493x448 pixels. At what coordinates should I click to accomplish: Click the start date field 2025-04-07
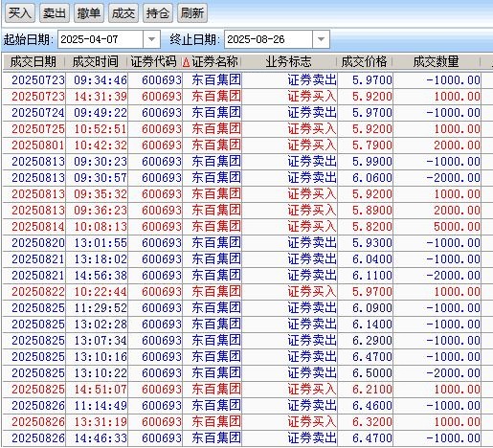(x=101, y=39)
